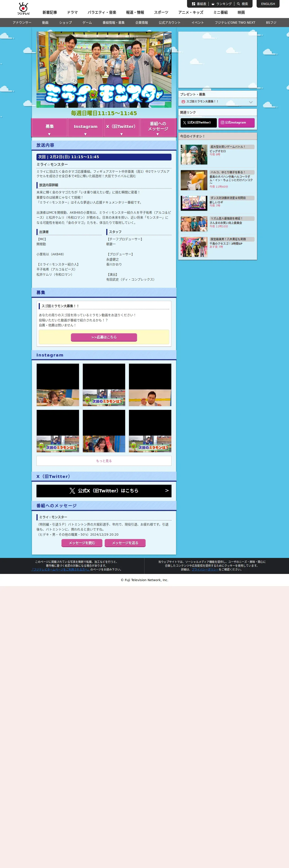
Task: Switch the site to ENGLISH
Action: 268,4
